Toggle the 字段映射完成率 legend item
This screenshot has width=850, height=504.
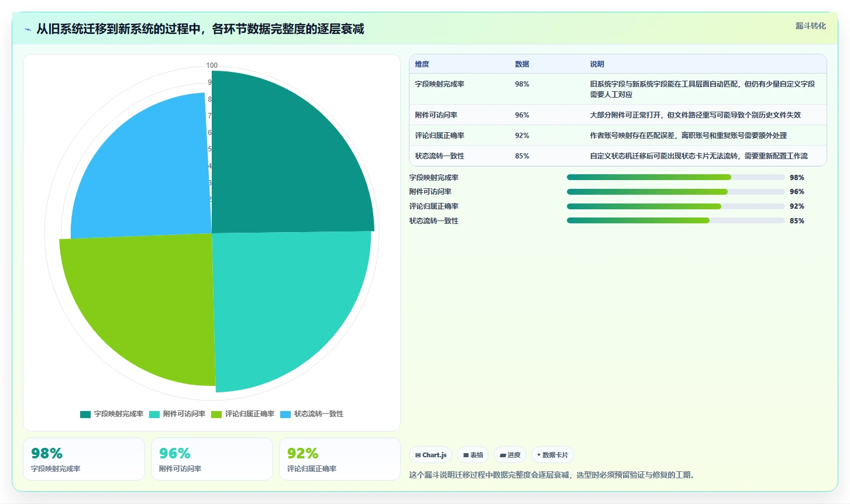[112, 414]
